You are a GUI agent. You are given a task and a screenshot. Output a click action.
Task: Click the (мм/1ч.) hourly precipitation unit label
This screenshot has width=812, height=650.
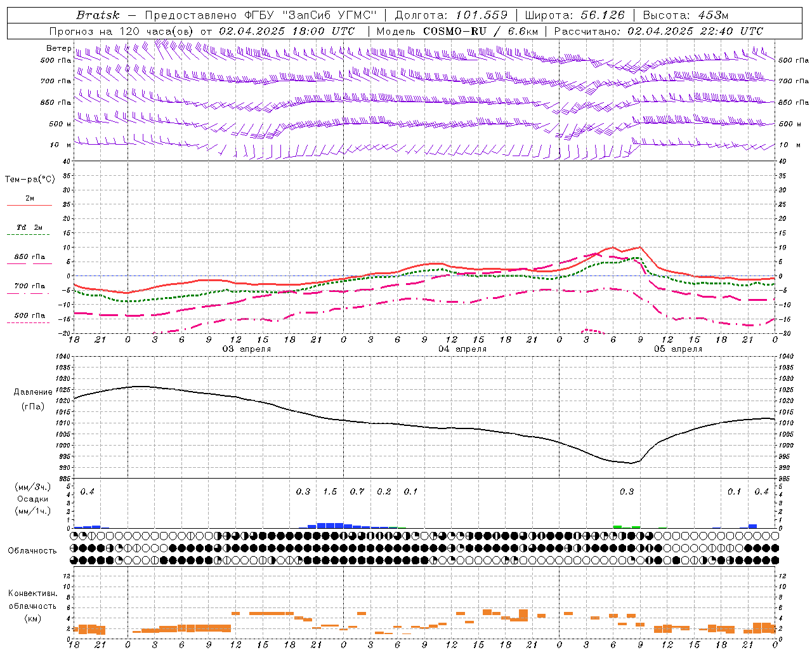[x=33, y=511]
